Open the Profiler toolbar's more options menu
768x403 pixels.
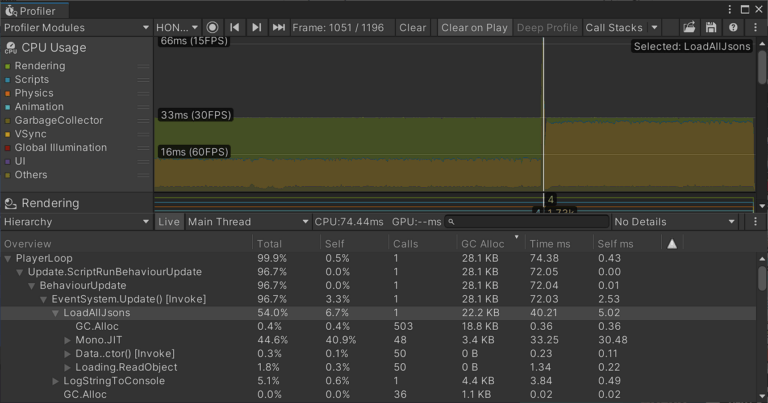[x=756, y=28]
